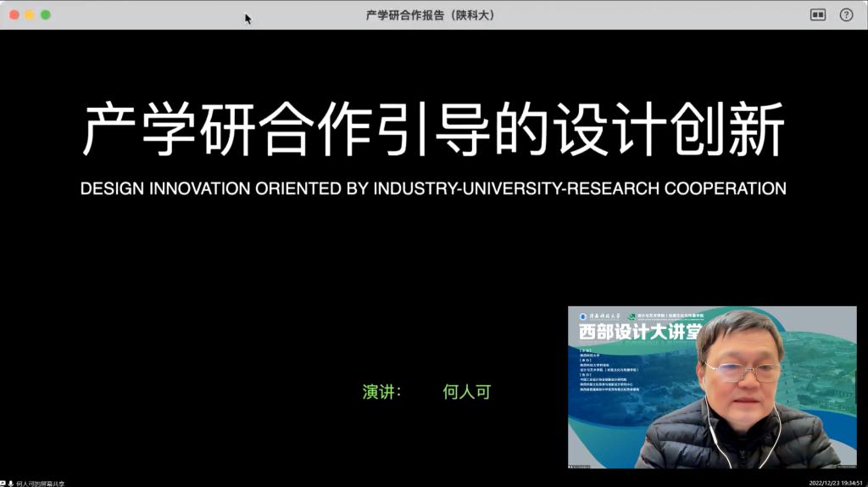This screenshot has width=868, height=487.
Task: Click the window title 产学研合作报告（陕科大）
Action: 430,14
